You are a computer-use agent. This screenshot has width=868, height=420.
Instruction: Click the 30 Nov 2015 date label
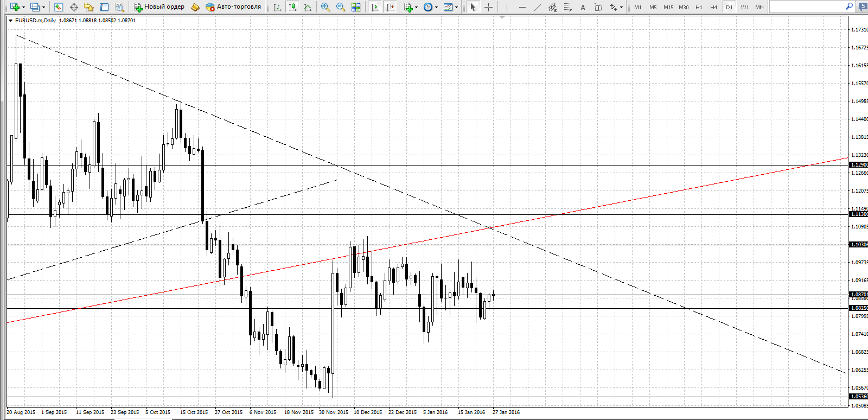[334, 412]
